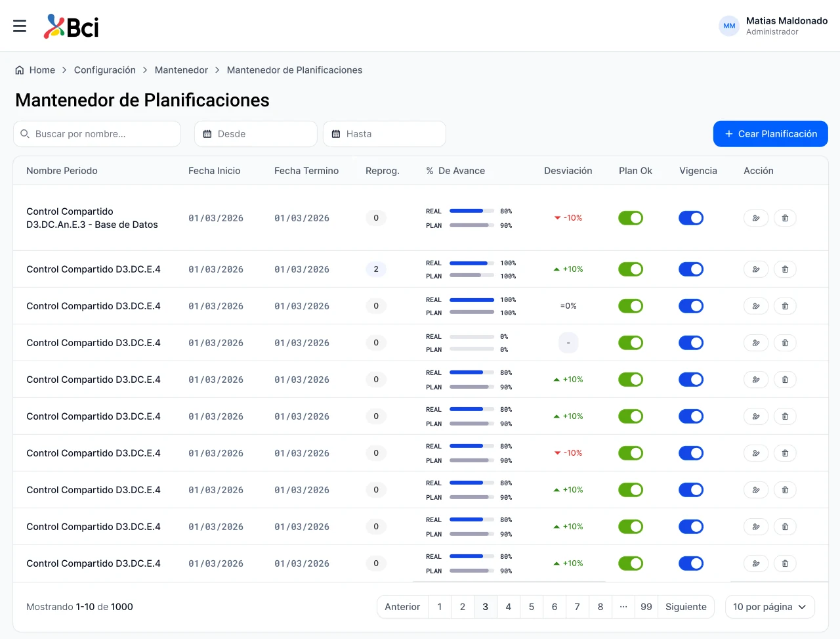Screen dimensions: 840x639
Task: Toggle Plan Ok for the 0% progress row
Action: [631, 343]
